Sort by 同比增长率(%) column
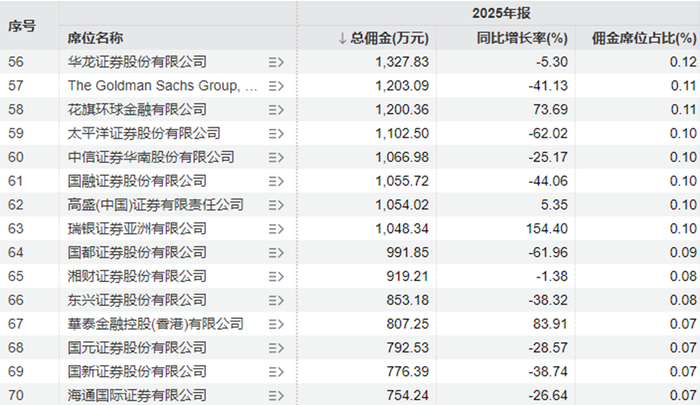 tap(521, 38)
